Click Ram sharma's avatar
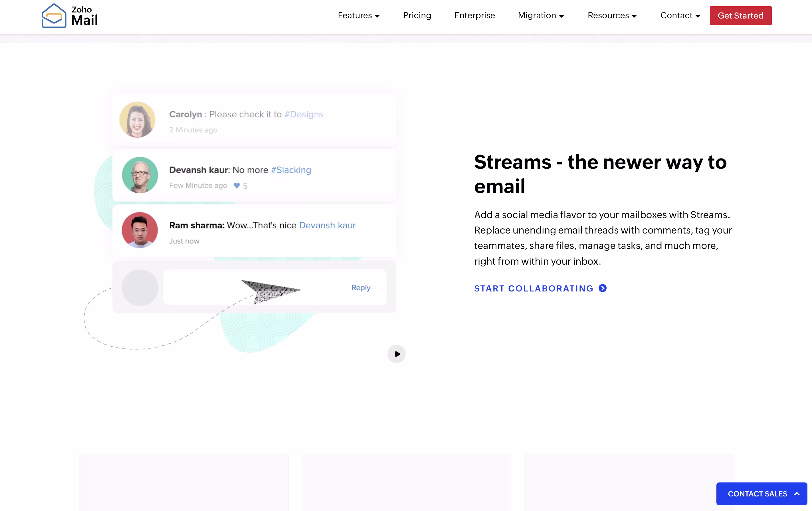This screenshot has width=812, height=511. pos(140,230)
